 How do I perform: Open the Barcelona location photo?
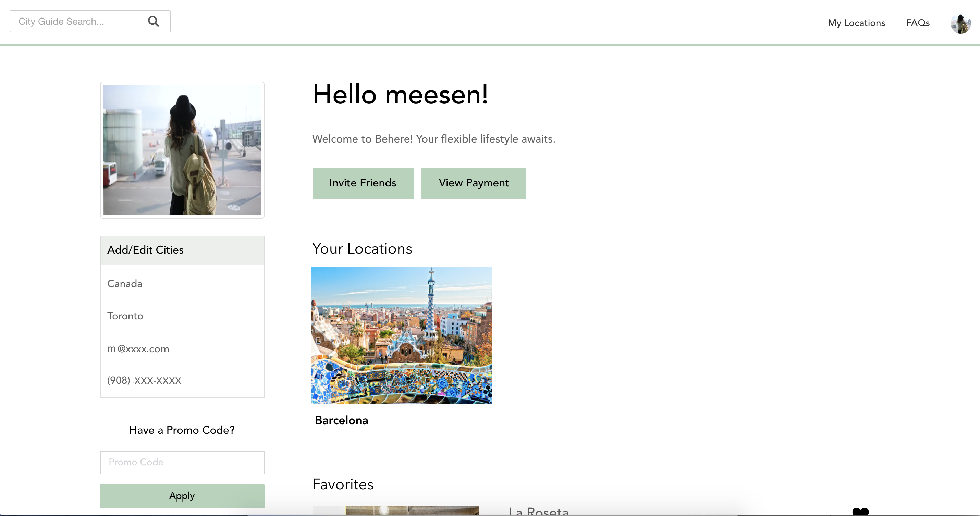401,336
